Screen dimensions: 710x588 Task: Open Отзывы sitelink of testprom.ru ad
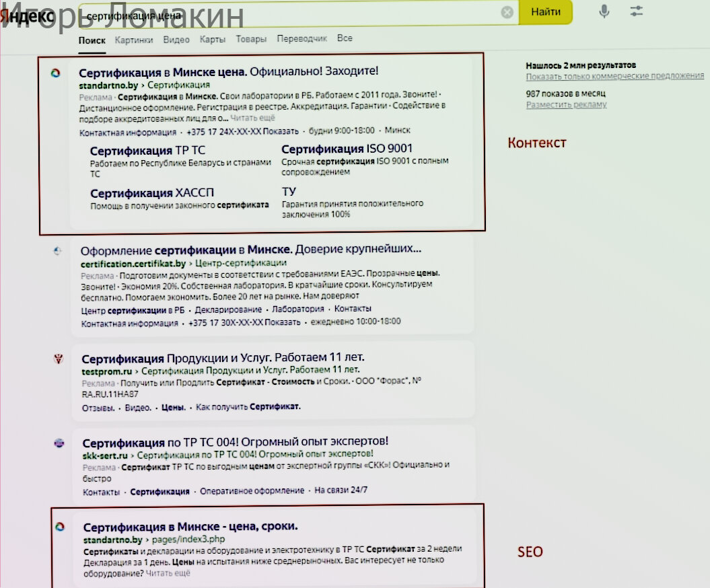(x=98, y=408)
